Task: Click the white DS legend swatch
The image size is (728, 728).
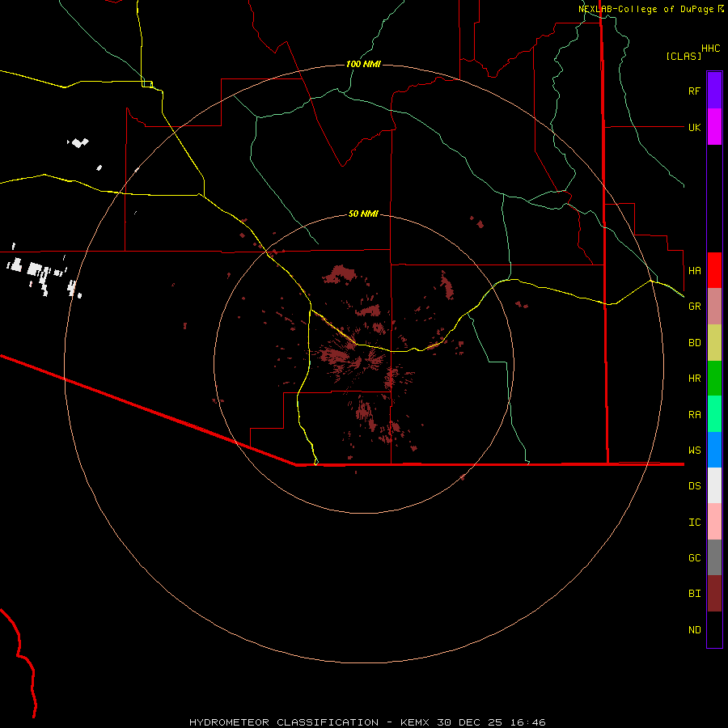Action: (714, 485)
